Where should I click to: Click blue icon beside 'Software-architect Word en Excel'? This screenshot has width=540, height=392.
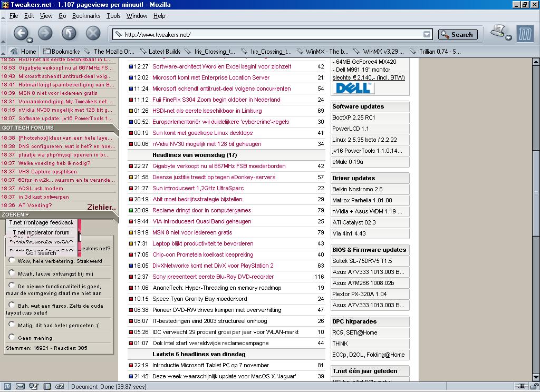pyautogui.click(x=131, y=66)
